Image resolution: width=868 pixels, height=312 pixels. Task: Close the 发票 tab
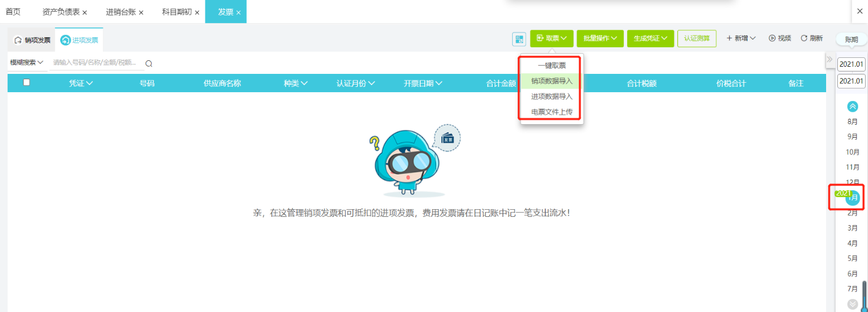[238, 12]
